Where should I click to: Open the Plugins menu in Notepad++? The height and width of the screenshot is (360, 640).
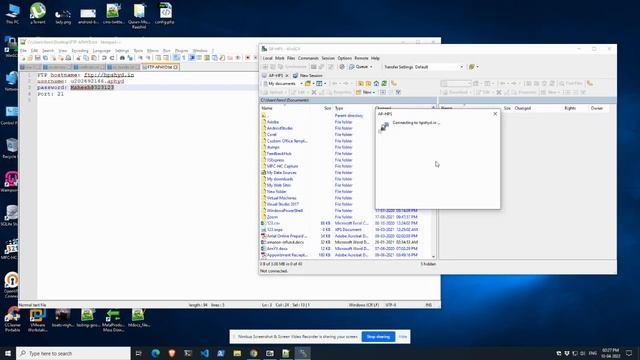click(x=181, y=51)
